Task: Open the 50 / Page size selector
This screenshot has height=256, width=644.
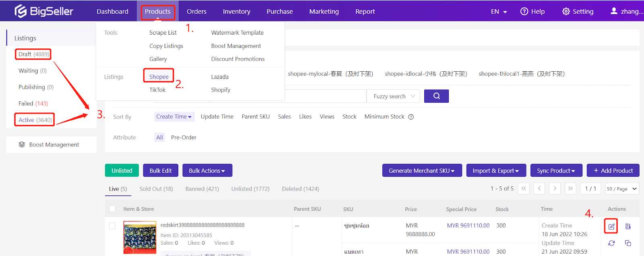Action: pyautogui.click(x=622, y=189)
